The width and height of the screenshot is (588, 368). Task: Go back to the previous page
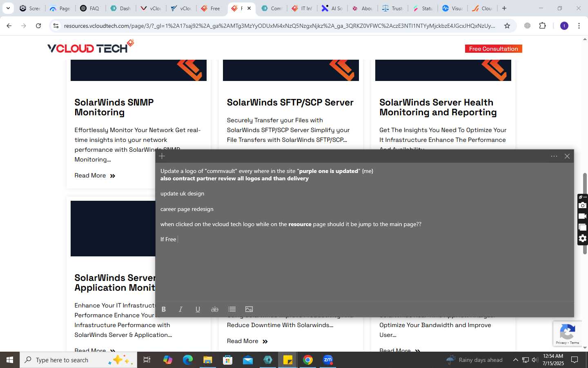click(9, 26)
